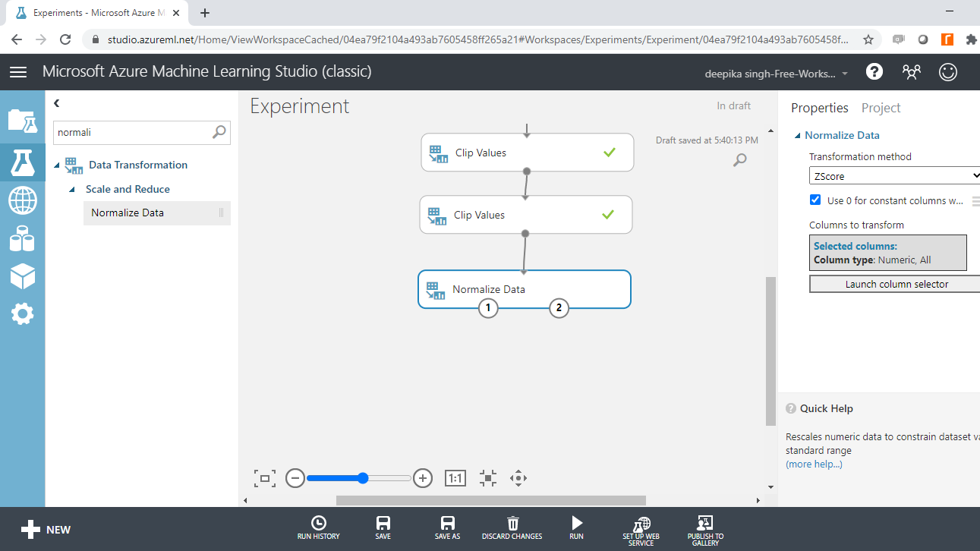The width and height of the screenshot is (980, 551).
Task: Select the upper Clip Values module
Action: point(527,153)
